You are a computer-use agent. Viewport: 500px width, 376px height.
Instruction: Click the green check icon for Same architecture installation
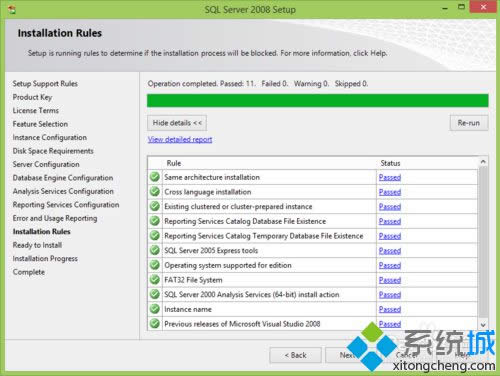click(x=155, y=177)
